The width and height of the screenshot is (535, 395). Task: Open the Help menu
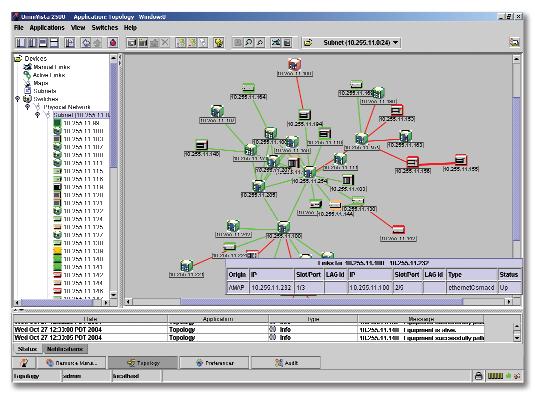point(130,28)
